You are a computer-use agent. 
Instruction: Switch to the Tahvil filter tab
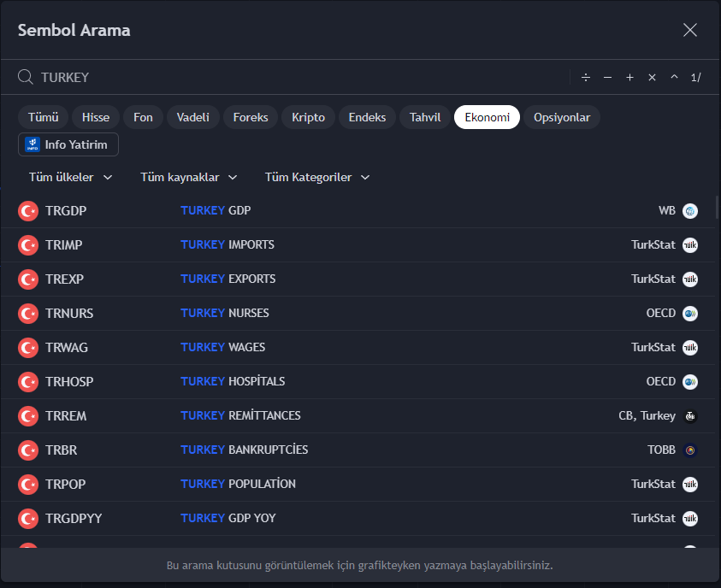click(425, 117)
